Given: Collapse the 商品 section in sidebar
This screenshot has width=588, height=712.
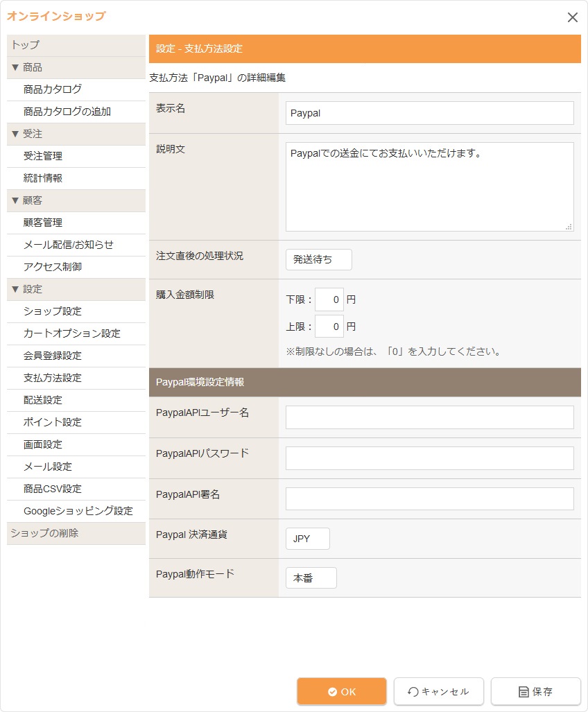Looking at the screenshot, I should click(x=27, y=67).
